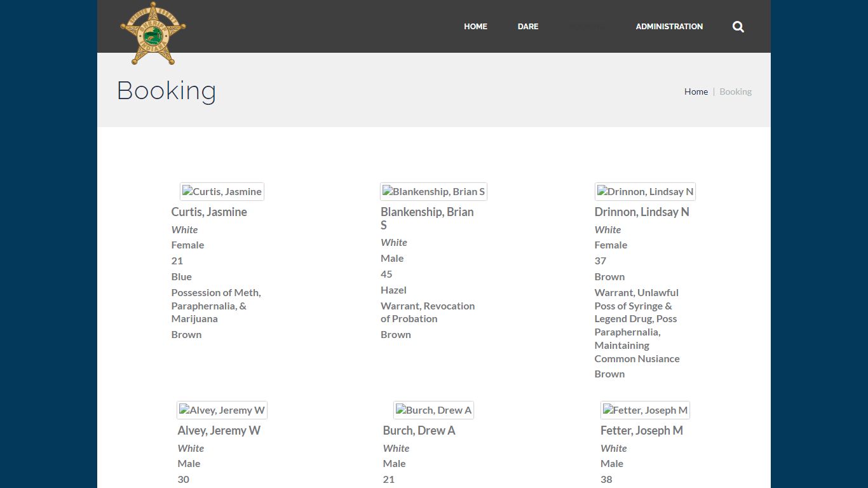Select Drinnon's 'Warrant, Unlawful Poss of Syringe' charge
This screenshot has height=488, width=868.
coord(637,325)
